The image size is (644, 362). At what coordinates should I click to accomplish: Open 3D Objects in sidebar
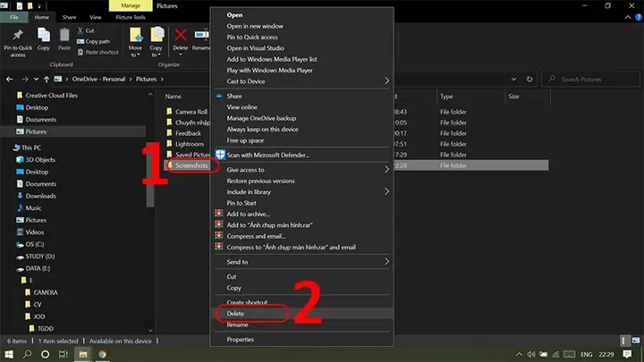click(x=40, y=160)
